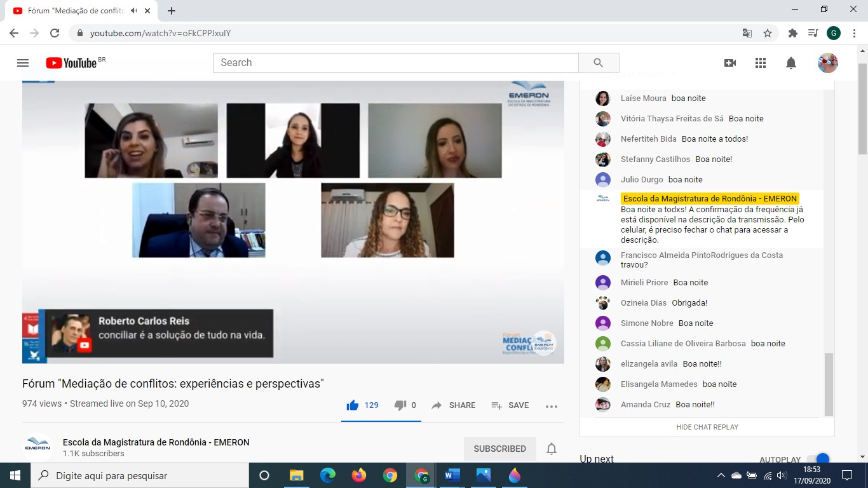Expand the Save to playlist option
The width and height of the screenshot is (868, 488).
pyautogui.click(x=510, y=405)
